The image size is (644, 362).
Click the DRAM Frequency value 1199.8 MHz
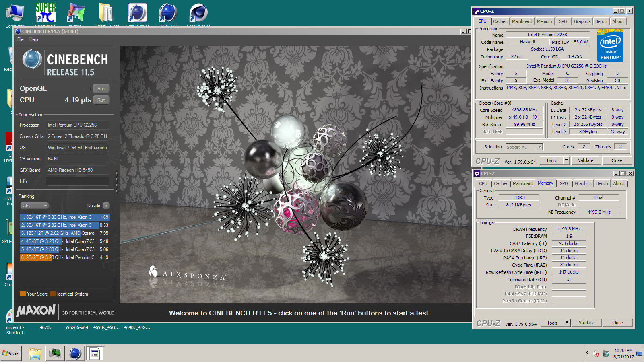tap(569, 229)
